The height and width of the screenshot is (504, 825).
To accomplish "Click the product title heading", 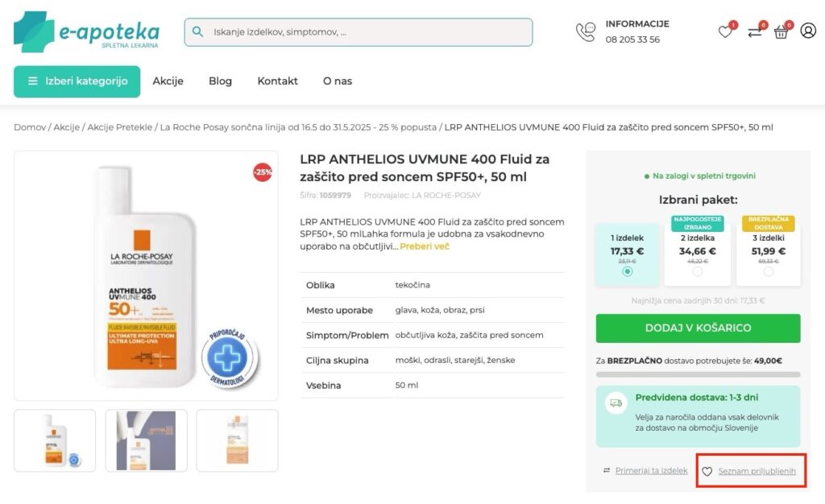I will 425,167.
